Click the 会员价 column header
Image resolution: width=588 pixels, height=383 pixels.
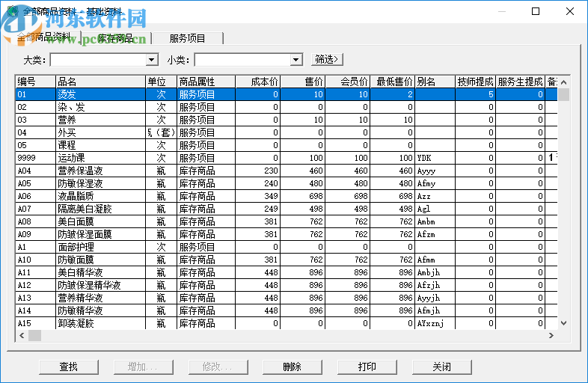[x=348, y=82]
